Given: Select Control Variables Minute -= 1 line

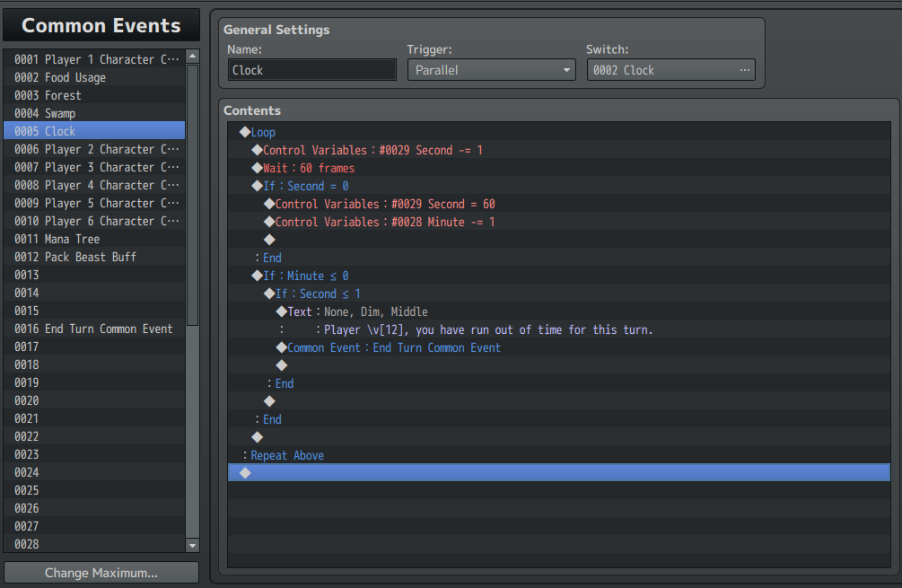Looking at the screenshot, I should [558, 222].
